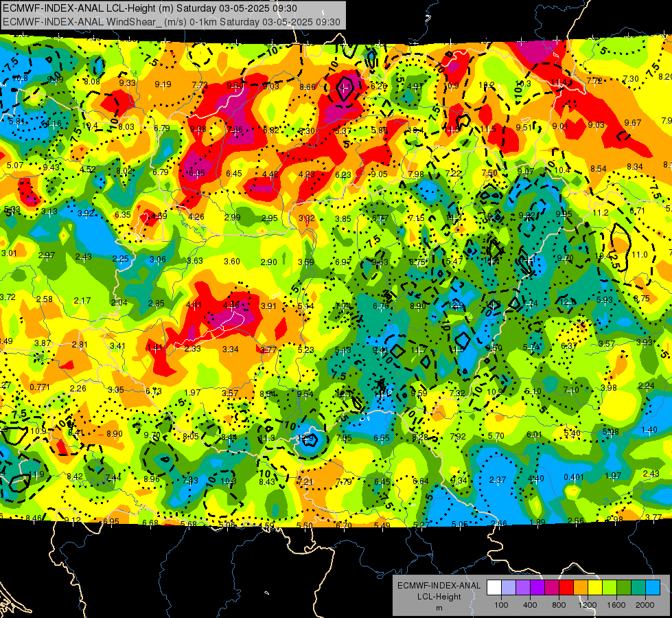
Task: Click the legend unit label 'm'
Action: coord(439,608)
